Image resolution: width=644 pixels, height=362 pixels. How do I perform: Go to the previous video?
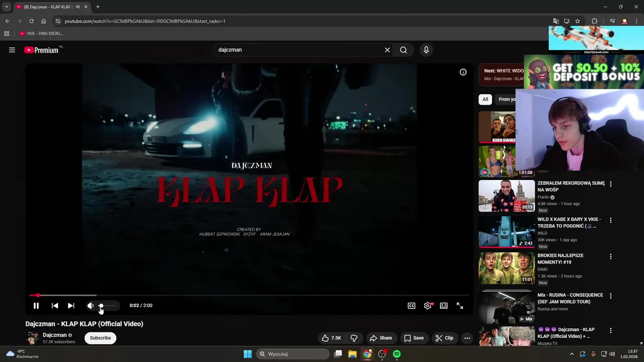click(55, 306)
